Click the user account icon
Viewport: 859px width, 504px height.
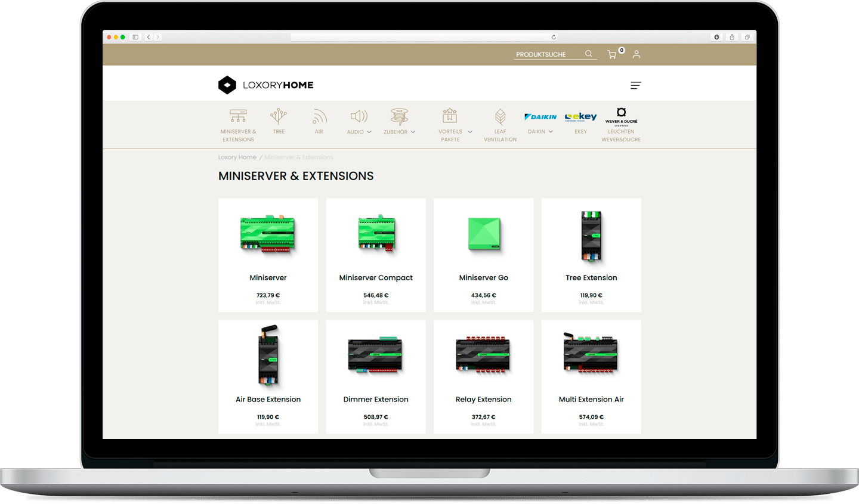pos(636,54)
